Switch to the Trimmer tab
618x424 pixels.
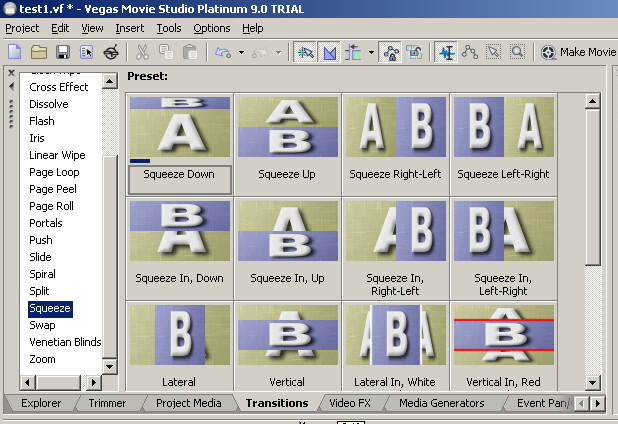coord(107,403)
